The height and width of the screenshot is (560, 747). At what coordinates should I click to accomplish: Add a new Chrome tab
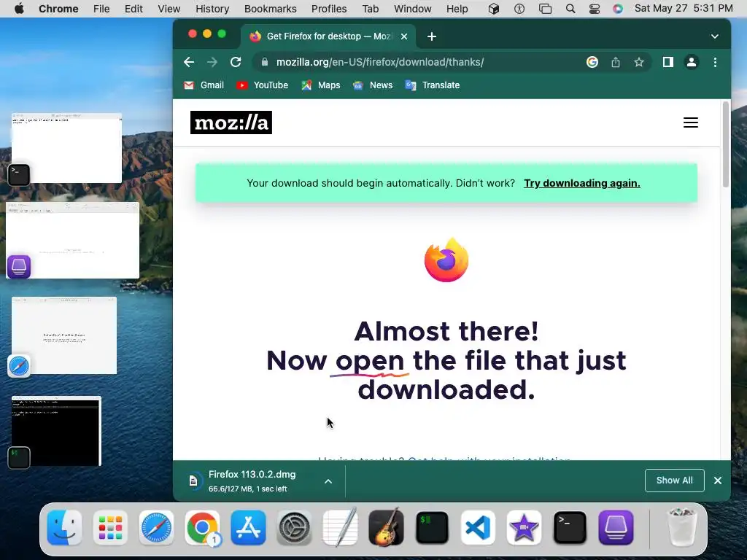(432, 36)
